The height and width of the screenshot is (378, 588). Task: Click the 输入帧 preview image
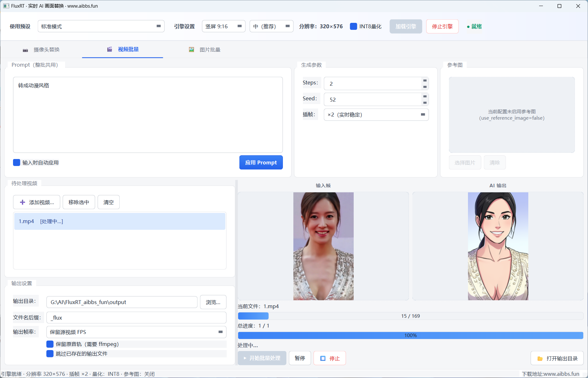click(x=323, y=246)
